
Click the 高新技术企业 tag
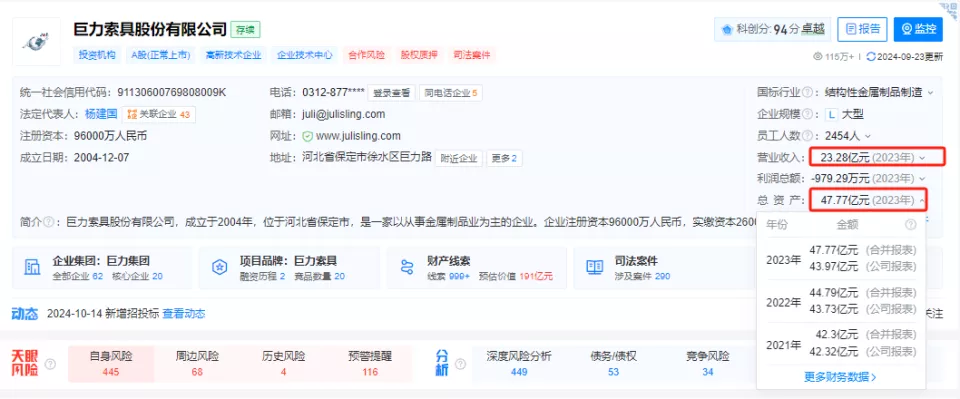(x=233, y=54)
